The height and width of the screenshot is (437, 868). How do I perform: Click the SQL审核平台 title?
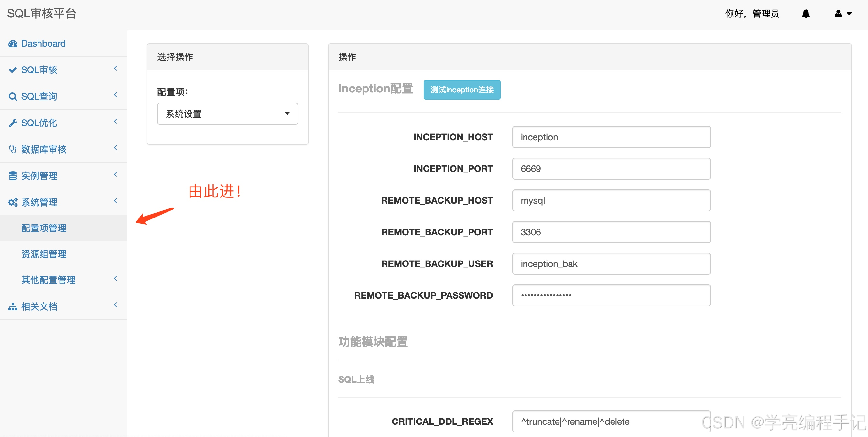[41, 13]
